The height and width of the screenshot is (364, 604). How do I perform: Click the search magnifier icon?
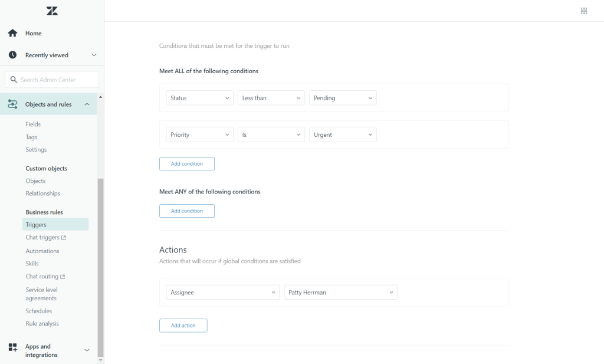15,79
